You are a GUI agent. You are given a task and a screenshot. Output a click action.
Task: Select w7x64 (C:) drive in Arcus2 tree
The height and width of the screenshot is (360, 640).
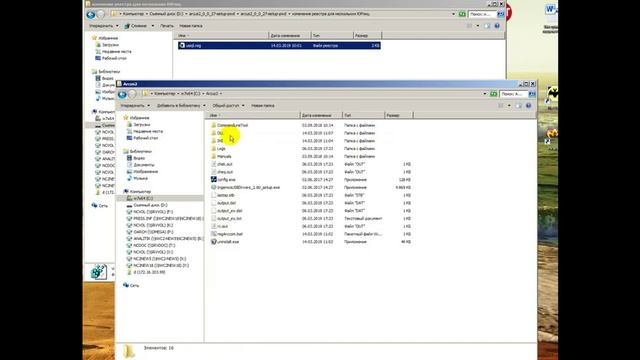143,198
